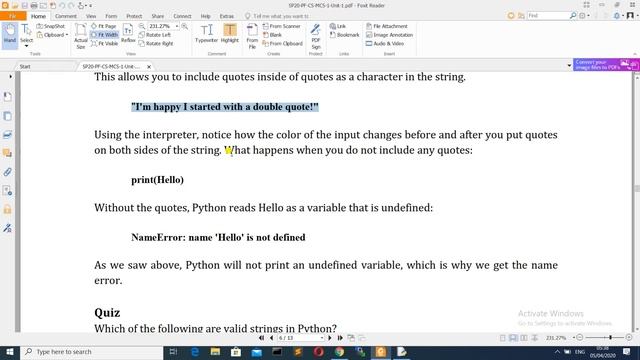Image resolution: width=640 pixels, height=360 pixels.
Task: Open the document tab list dropdown arrow
Action: (569, 66)
